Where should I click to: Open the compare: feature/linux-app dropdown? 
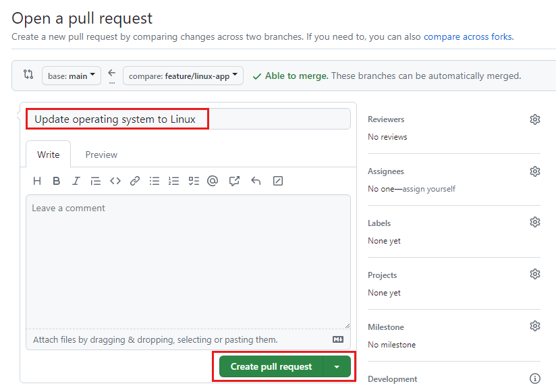[183, 76]
